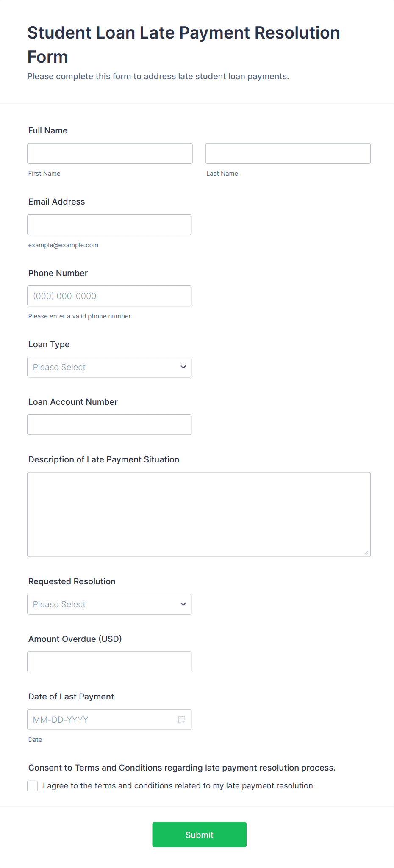Click the Loan Account Number field
394x868 pixels.
pyautogui.click(x=109, y=425)
